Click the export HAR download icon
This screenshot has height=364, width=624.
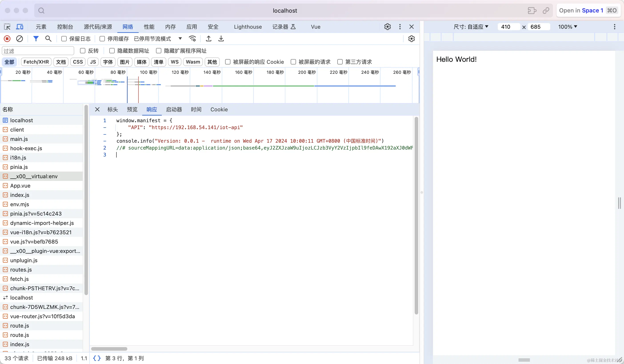221,39
